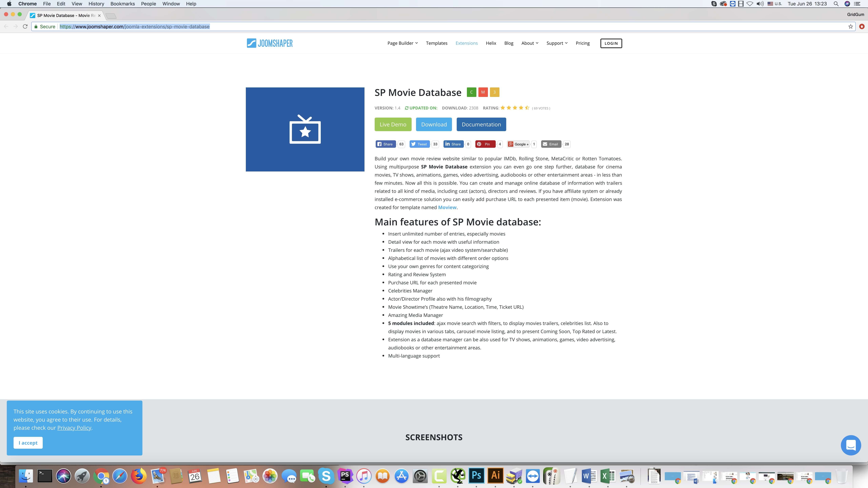Image resolution: width=868 pixels, height=488 pixels.
Task: Share on LinkedIn
Action: (x=453, y=144)
